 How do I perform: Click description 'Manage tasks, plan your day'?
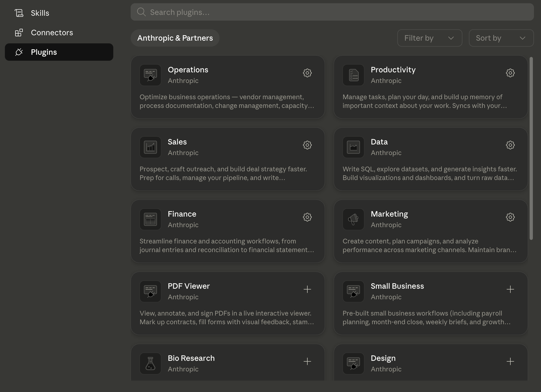(x=425, y=101)
